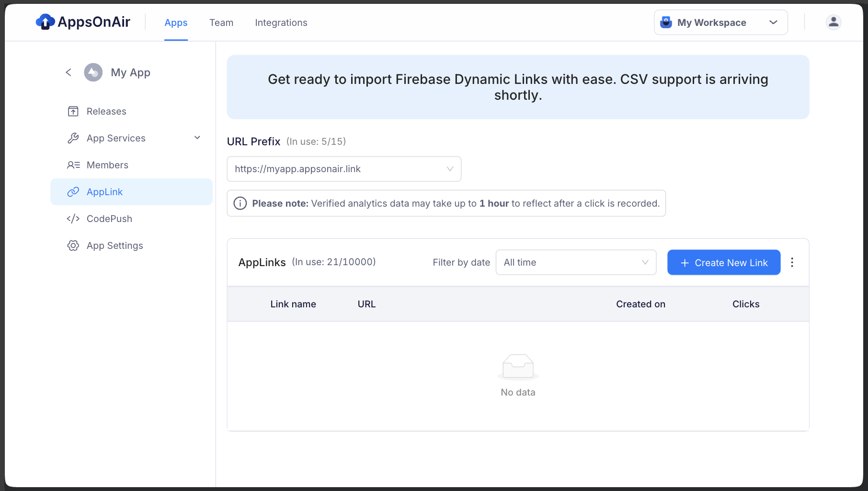Click the Clicks column header

click(746, 304)
